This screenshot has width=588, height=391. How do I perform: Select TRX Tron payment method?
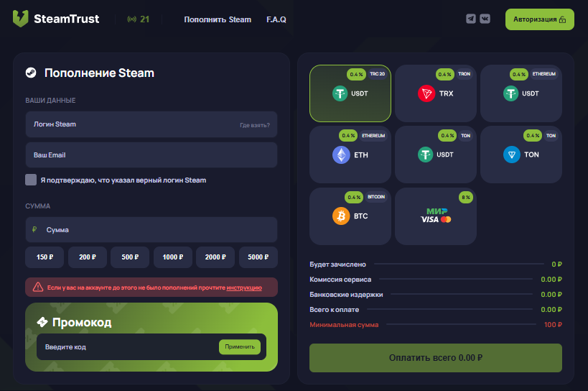click(x=436, y=93)
